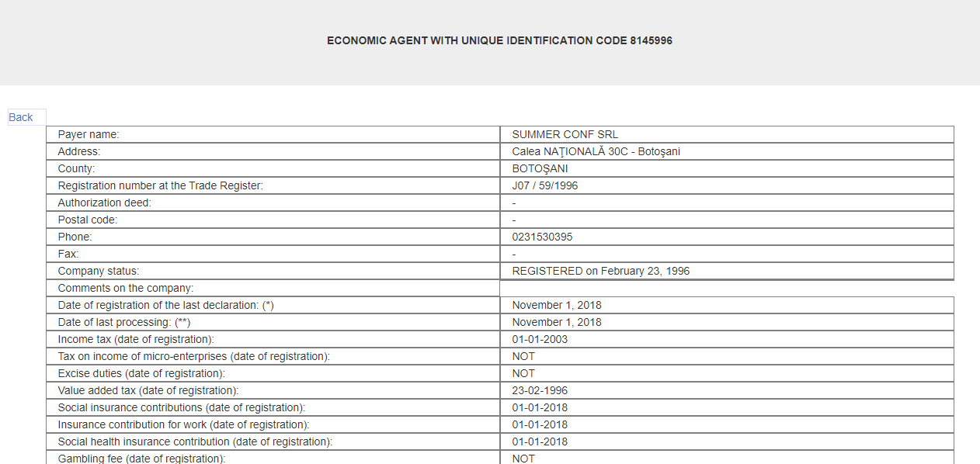Click the REGISTERED on February 23, 1996 status
Screen dimensions: 980x464
(600, 271)
